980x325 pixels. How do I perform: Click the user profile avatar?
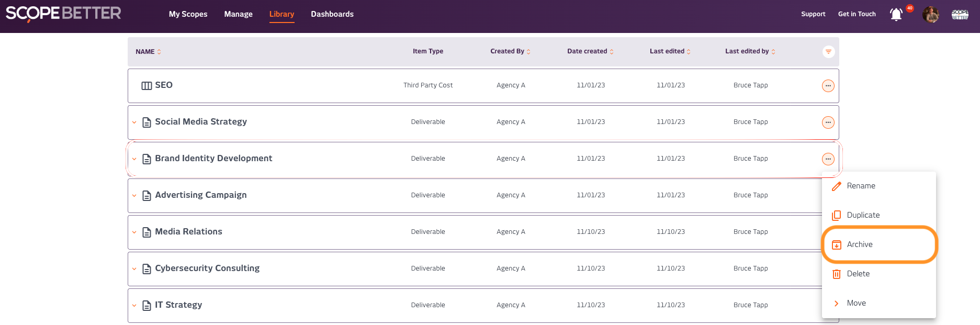930,15
